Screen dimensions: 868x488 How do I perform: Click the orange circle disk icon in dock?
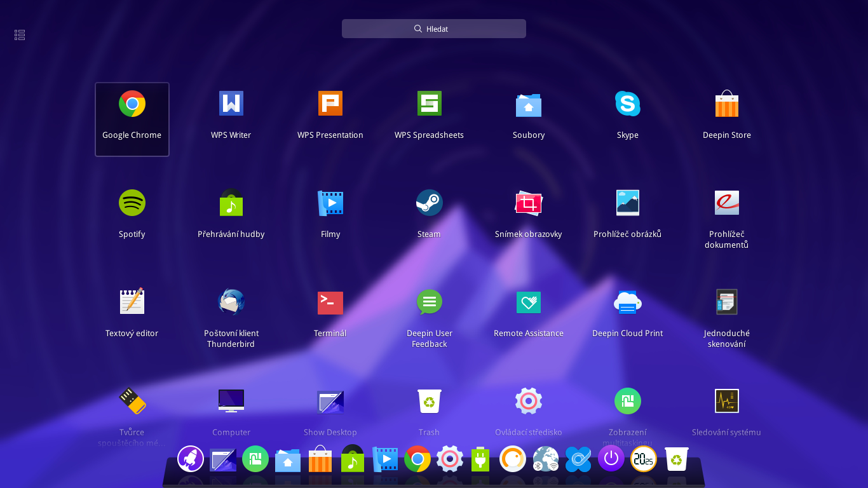point(513,459)
